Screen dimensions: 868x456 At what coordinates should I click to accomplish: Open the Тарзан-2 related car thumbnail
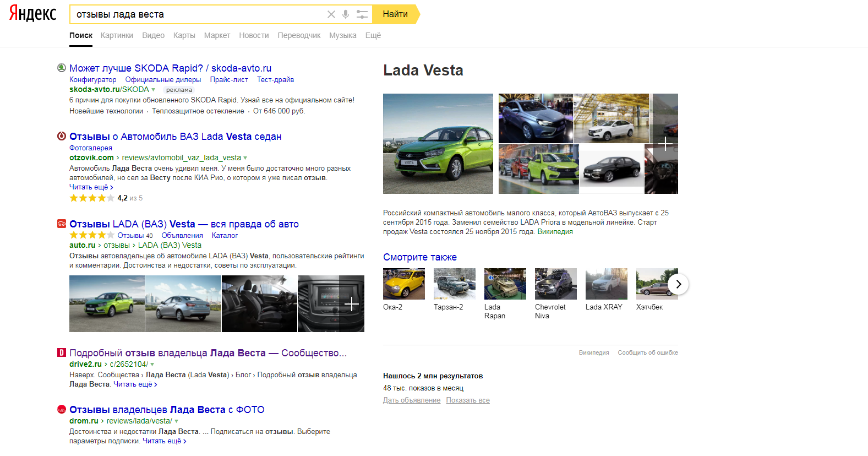click(455, 284)
